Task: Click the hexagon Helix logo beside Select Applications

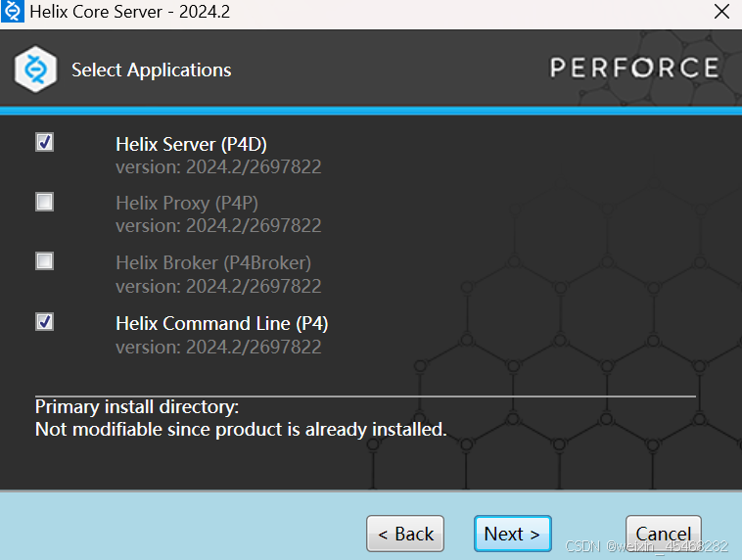Action: click(x=35, y=70)
